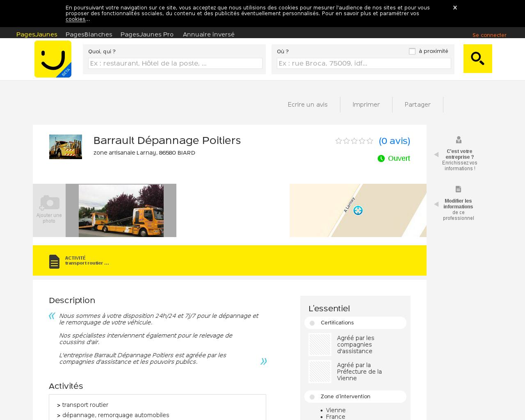
Task: Open the orange tow truck photo
Action: (121, 210)
